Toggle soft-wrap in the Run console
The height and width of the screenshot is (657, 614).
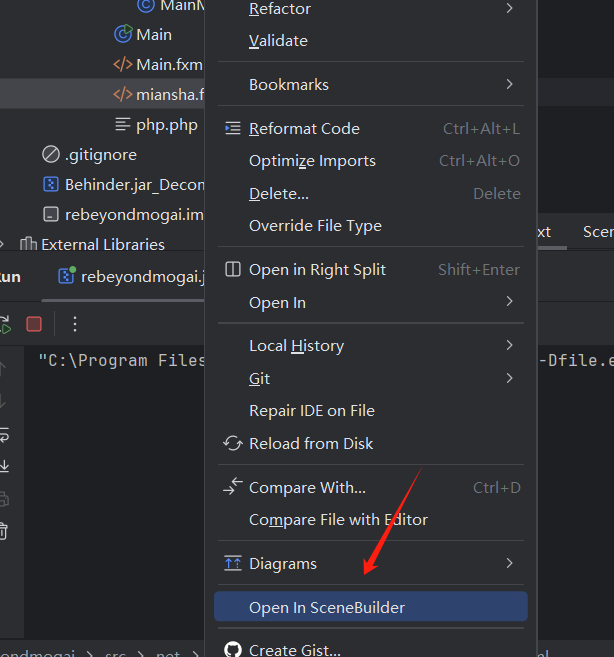coord(4,435)
